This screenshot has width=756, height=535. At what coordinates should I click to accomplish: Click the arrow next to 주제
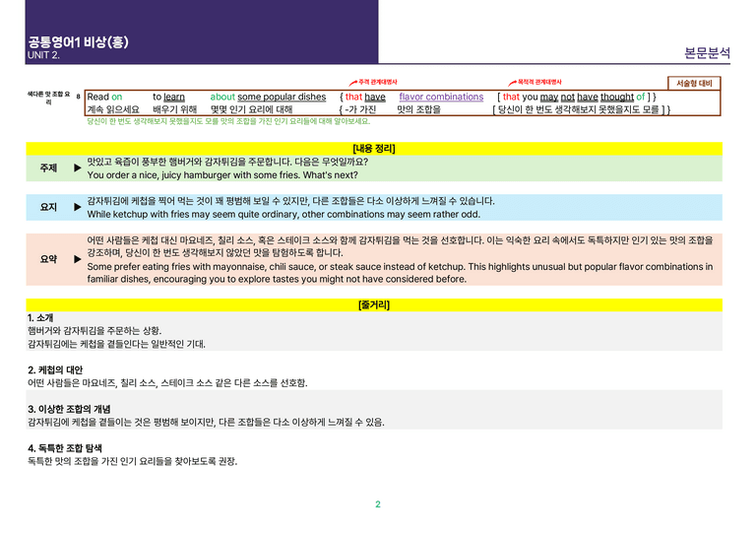[x=77, y=167]
